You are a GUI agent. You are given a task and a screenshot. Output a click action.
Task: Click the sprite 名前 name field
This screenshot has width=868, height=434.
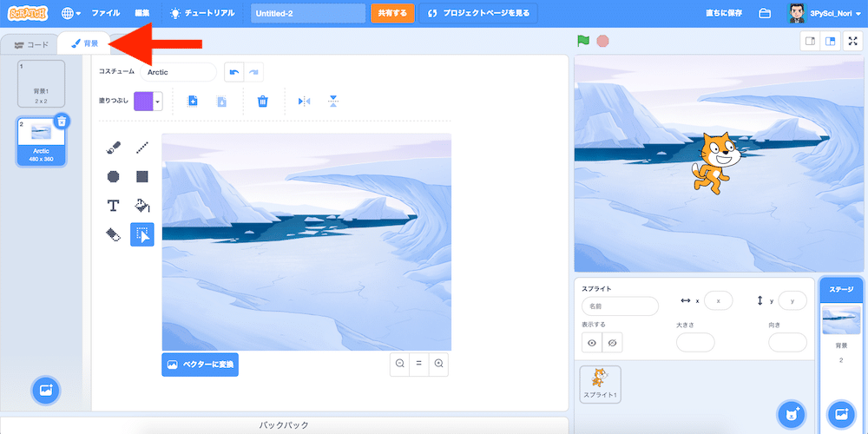pos(620,306)
